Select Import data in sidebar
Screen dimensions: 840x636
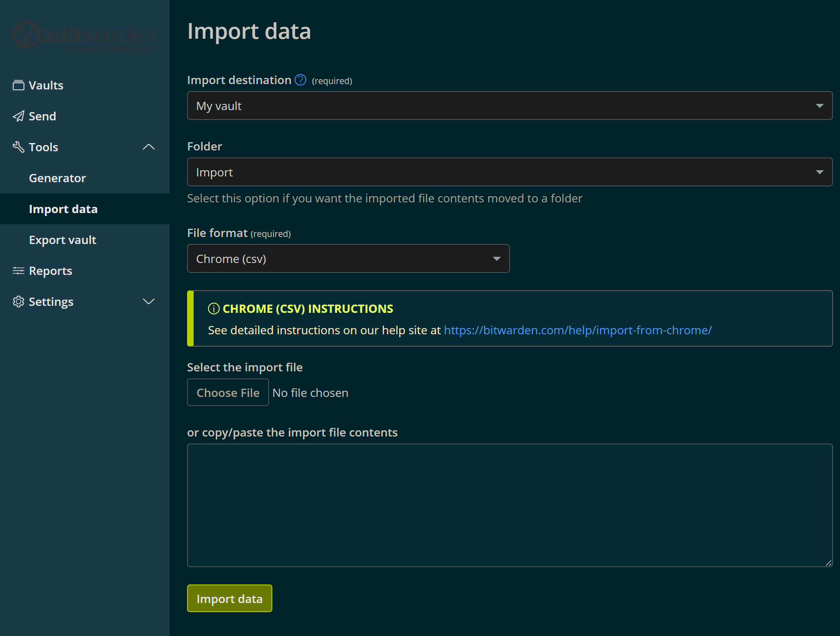pos(63,209)
